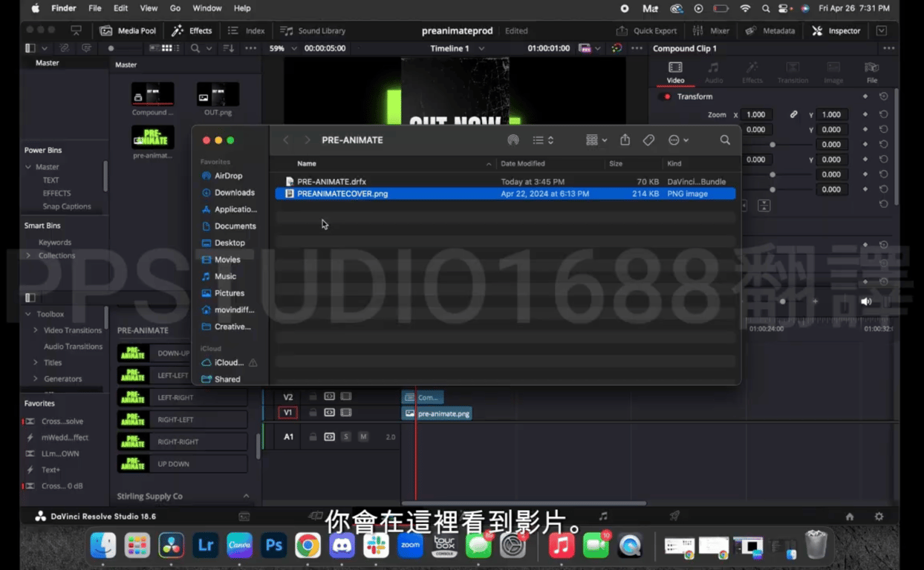This screenshot has width=924, height=570.
Task: Click the Zoom keyframe diamond
Action: pos(865,114)
